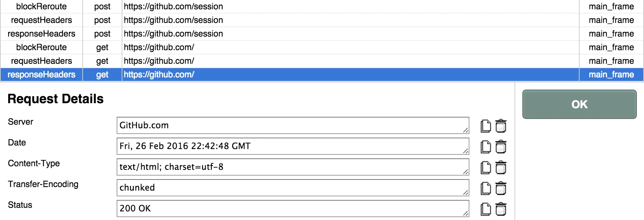
Task: Copy the Content-Type value
Action: [x=486, y=167]
